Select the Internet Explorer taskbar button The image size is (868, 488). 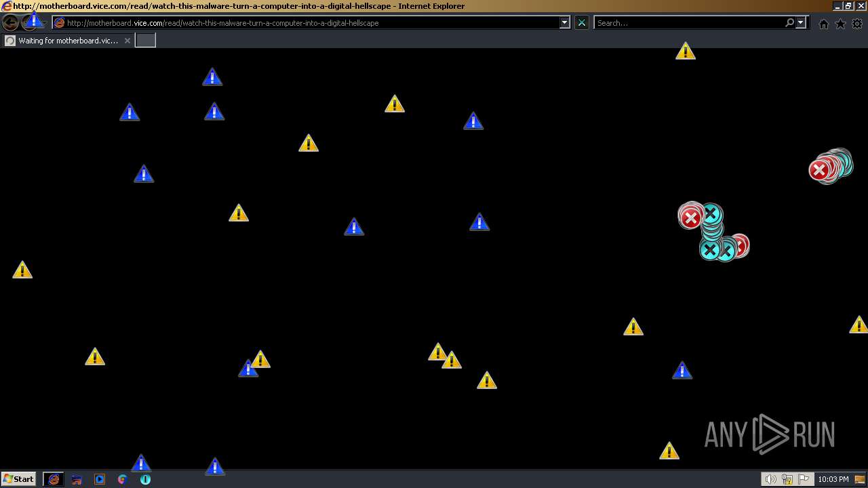click(x=54, y=479)
